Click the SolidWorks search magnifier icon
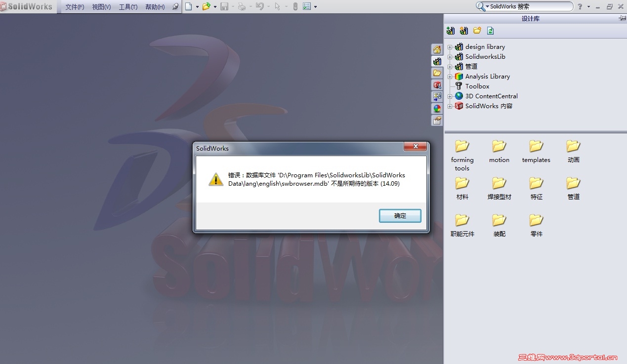This screenshot has width=627, height=364. (x=480, y=6)
